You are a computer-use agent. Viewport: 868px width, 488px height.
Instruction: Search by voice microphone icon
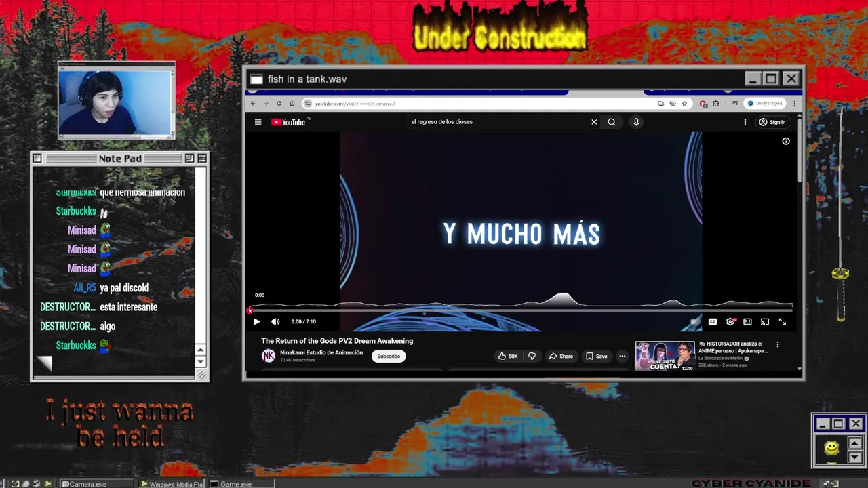(x=636, y=122)
